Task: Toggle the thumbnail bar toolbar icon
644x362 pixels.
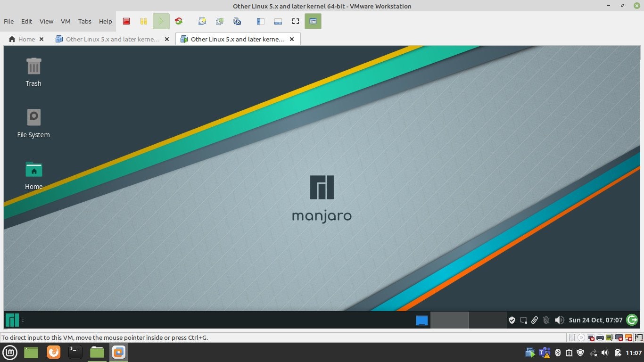Action: coord(278,21)
